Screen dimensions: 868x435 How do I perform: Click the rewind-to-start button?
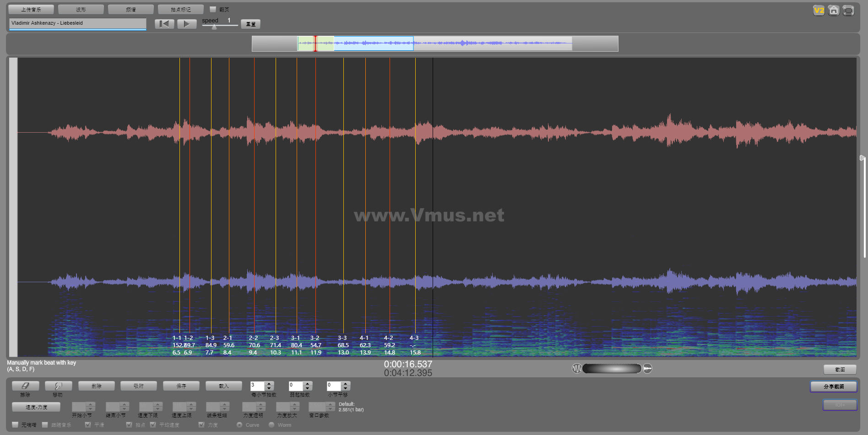pos(164,24)
